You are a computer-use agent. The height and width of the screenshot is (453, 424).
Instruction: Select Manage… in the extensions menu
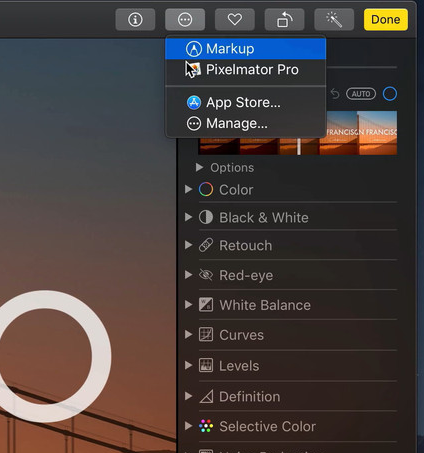click(x=245, y=123)
